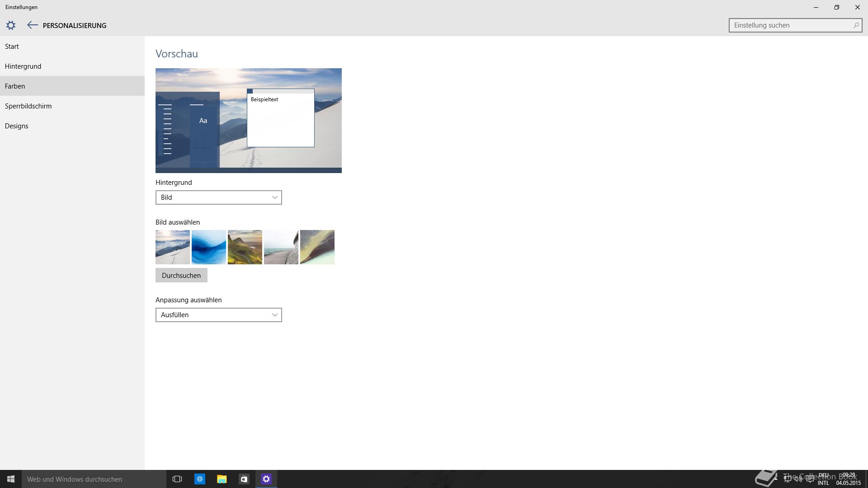
Task: Show hidden tray icons with the up arrow
Action: click(x=776, y=478)
